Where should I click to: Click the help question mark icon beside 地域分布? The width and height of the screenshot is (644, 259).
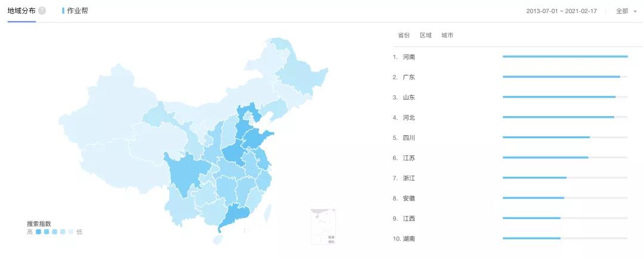(42, 11)
